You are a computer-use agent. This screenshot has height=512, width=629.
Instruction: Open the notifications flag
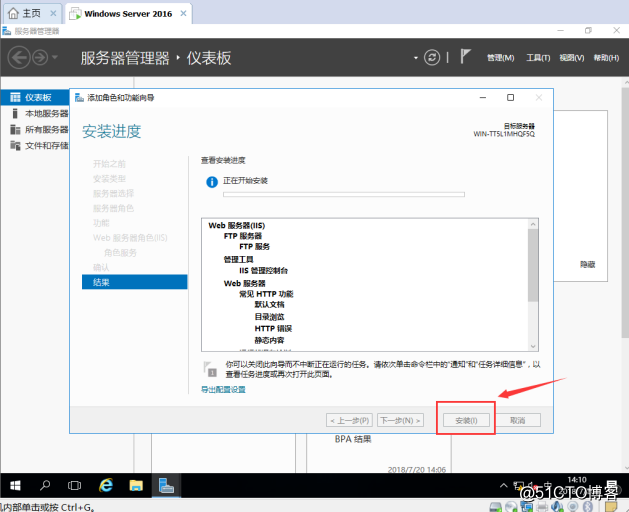465,56
